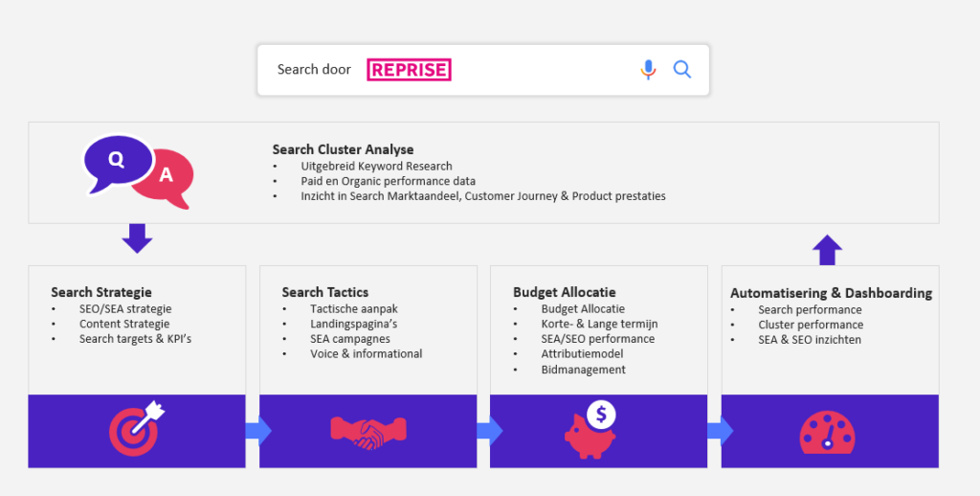Click blue arrow between Strategie and Tactics
980x496 pixels.
[258, 430]
